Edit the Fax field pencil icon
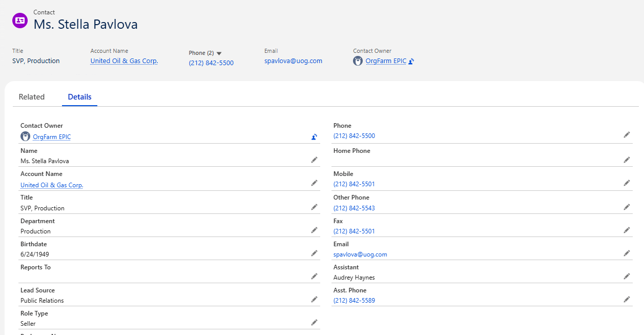The image size is (644, 335). click(627, 230)
